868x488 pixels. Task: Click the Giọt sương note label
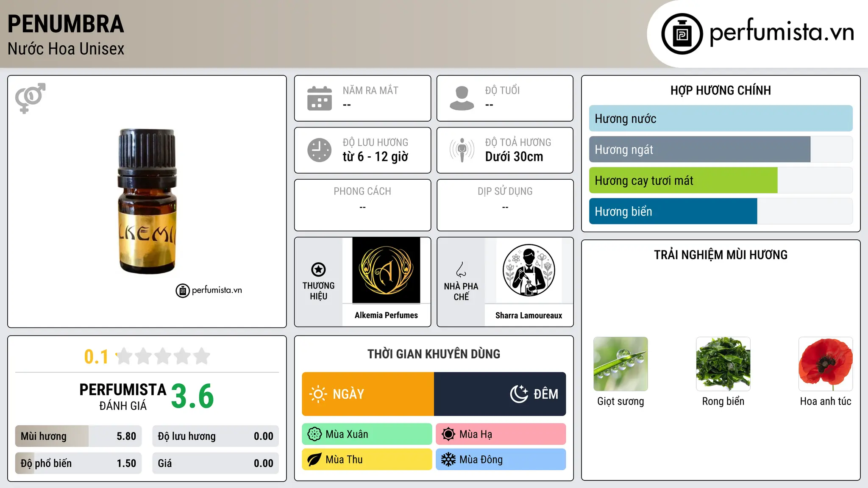[x=620, y=401]
